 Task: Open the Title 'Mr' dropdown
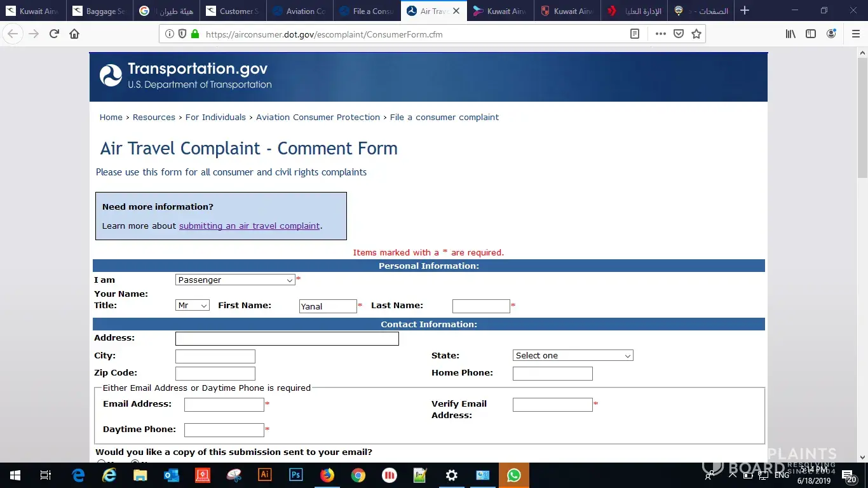pos(192,306)
